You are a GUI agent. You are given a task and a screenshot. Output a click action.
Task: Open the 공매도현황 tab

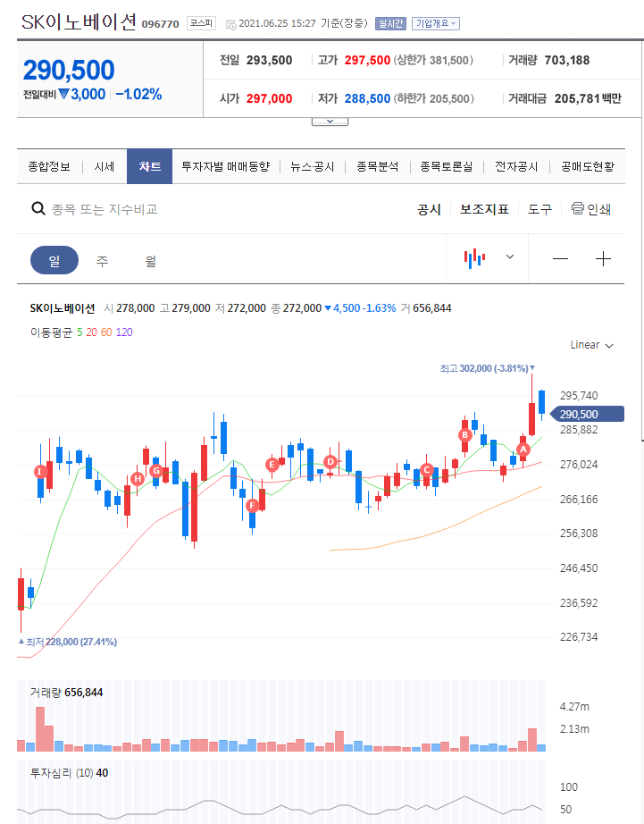587,166
